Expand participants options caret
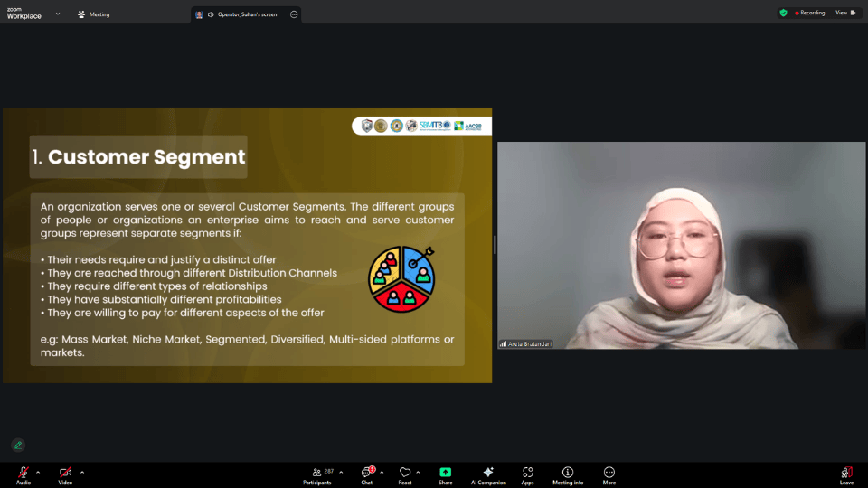The width and height of the screenshot is (868, 488). click(341, 472)
